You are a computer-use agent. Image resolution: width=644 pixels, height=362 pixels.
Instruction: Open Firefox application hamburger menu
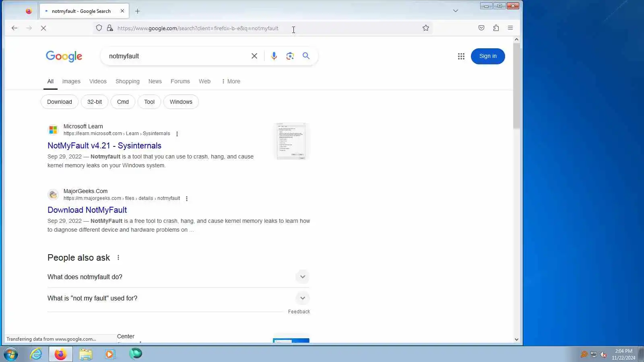pyautogui.click(x=510, y=28)
